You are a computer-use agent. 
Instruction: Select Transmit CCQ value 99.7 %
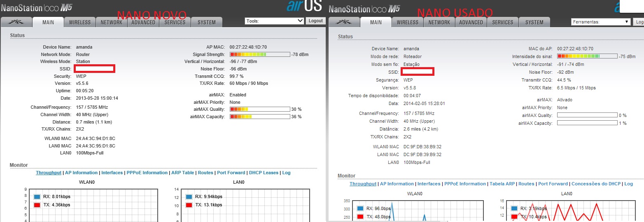tap(236, 76)
